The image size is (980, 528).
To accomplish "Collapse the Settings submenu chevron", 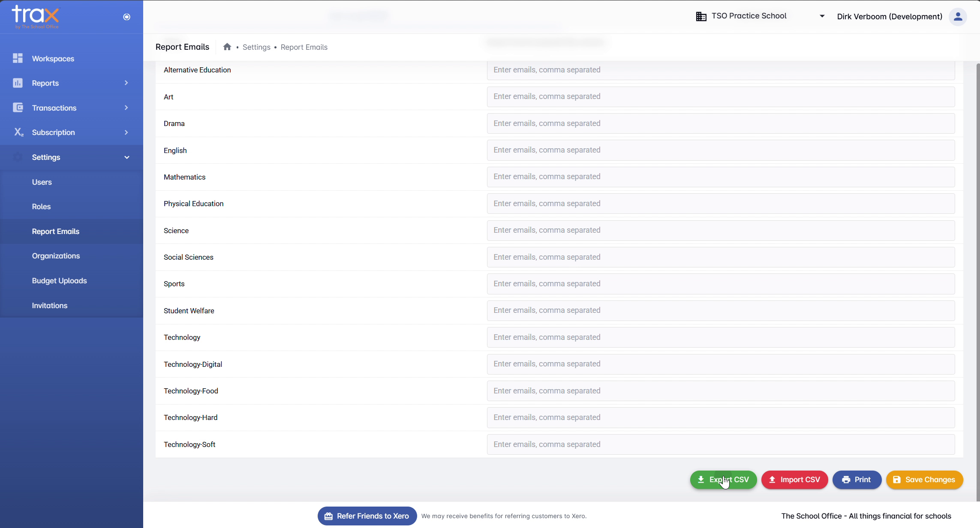I will [126, 157].
